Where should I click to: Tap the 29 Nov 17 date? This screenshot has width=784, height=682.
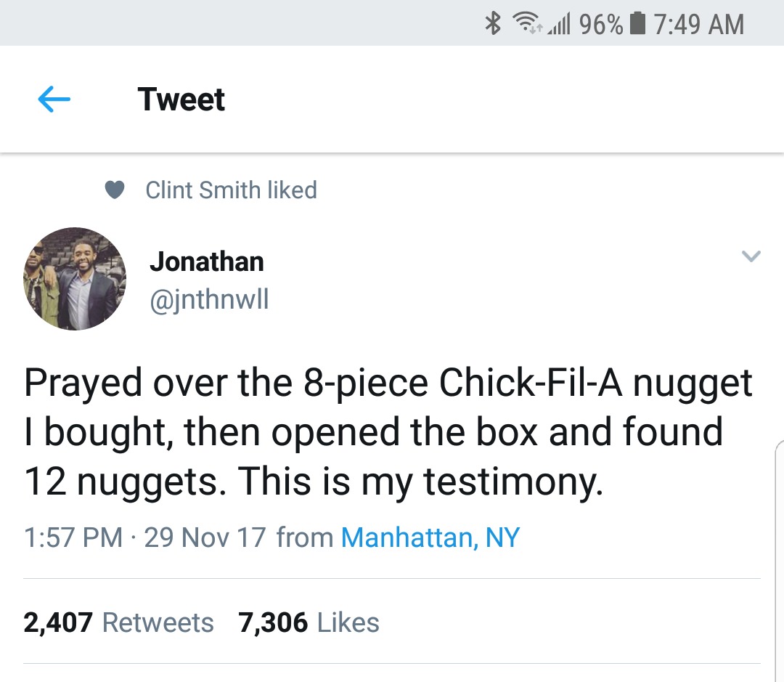point(205,537)
